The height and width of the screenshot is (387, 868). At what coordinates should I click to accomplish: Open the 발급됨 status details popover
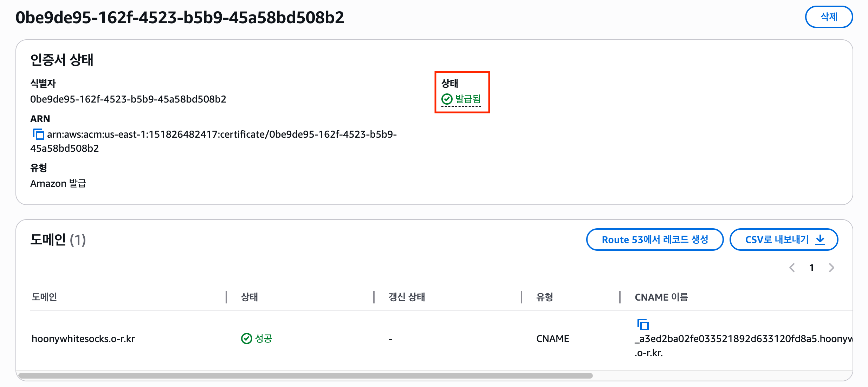click(468, 99)
